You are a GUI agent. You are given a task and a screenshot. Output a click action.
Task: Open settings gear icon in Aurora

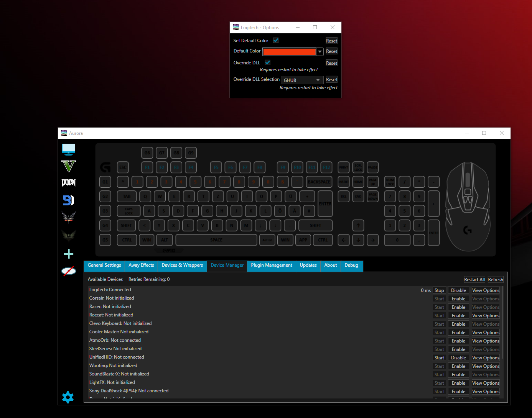pos(68,397)
